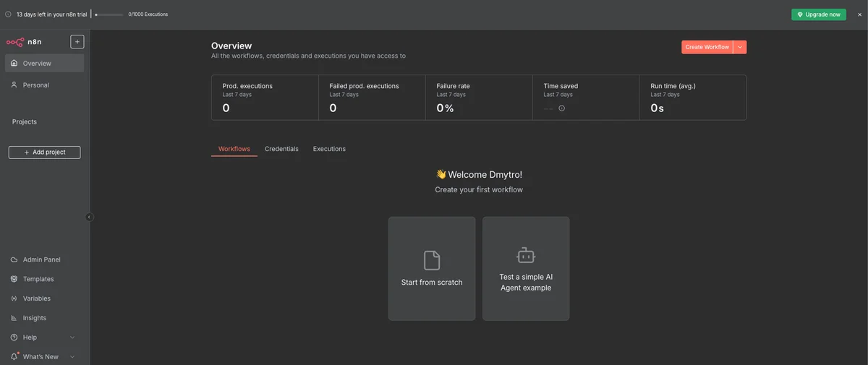Expand the Help chevron
The width and height of the screenshot is (868, 365).
(72, 338)
